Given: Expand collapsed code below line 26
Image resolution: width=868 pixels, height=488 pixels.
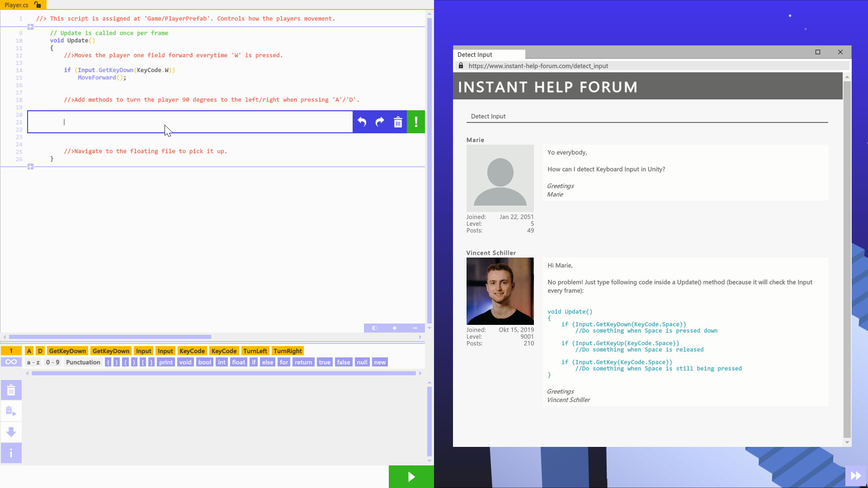Looking at the screenshot, I should [x=30, y=167].
